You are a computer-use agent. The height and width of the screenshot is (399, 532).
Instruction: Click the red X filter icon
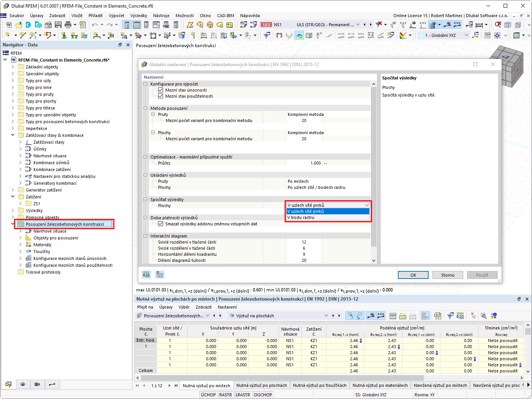click(379, 25)
